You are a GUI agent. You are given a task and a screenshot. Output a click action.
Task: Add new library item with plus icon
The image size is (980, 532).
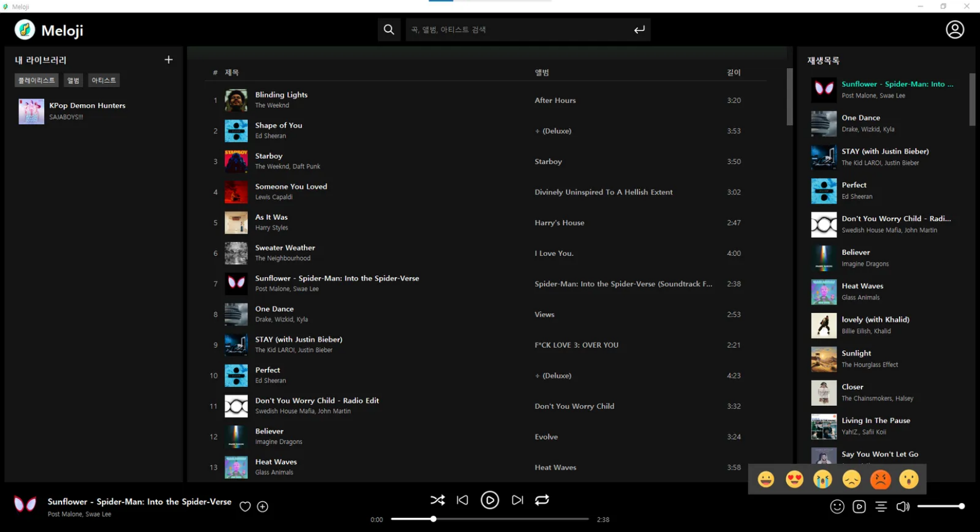(168, 60)
